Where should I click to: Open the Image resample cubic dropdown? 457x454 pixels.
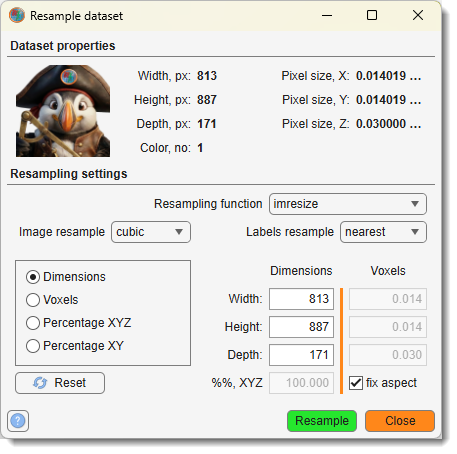151,232
